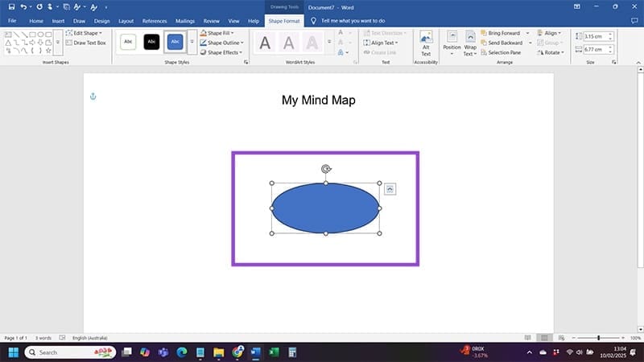Click the zoom slider in the status bar
Image resolution: width=644 pixels, height=362 pixels.
pyautogui.click(x=598, y=338)
